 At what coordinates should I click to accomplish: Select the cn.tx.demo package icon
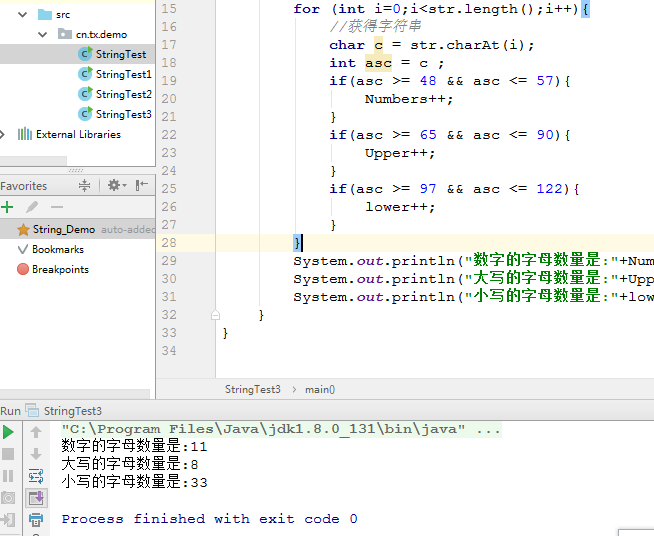(x=65, y=34)
